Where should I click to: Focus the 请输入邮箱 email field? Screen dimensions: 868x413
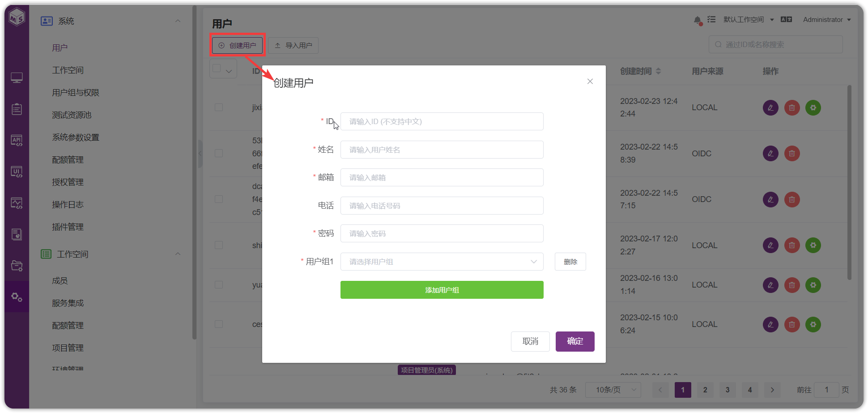442,177
